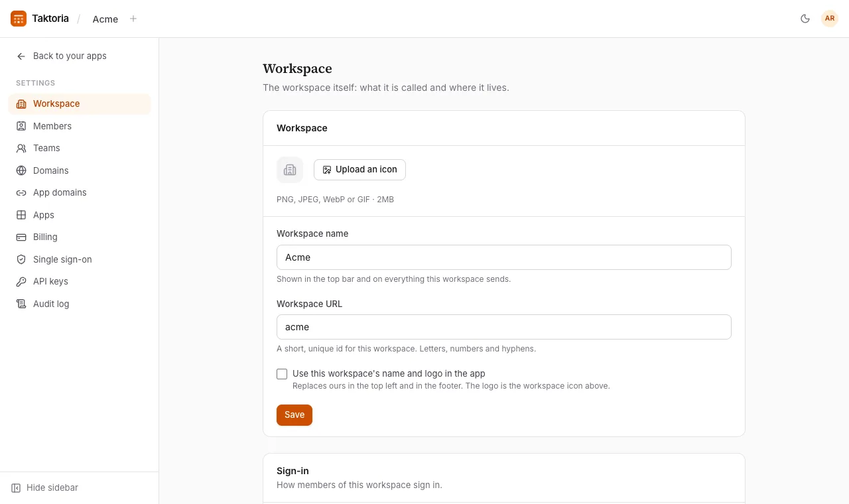The width and height of the screenshot is (849, 504).
Task: Click the Teams people icon
Action: [21, 149]
